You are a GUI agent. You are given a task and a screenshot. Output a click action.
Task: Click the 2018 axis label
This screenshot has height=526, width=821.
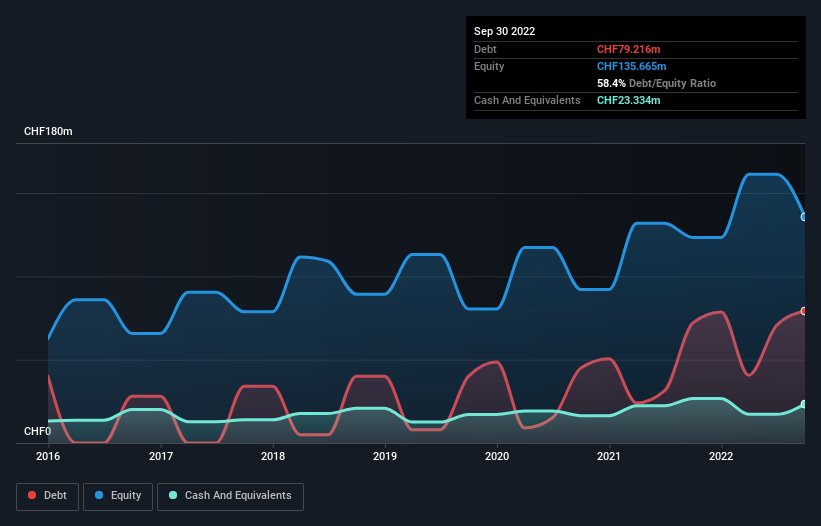click(273, 456)
